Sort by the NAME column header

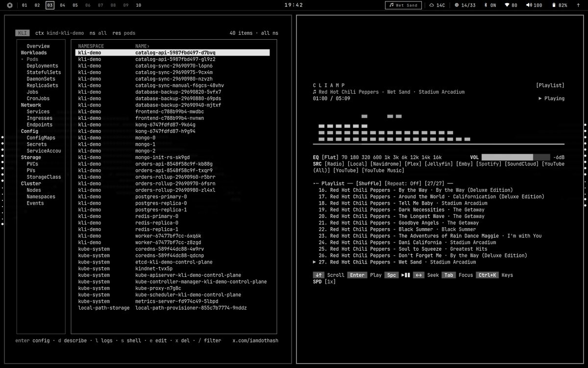[143, 46]
